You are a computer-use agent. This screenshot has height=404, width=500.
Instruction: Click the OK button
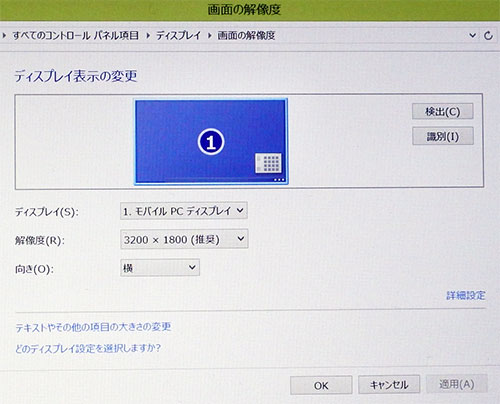pyautogui.click(x=321, y=385)
